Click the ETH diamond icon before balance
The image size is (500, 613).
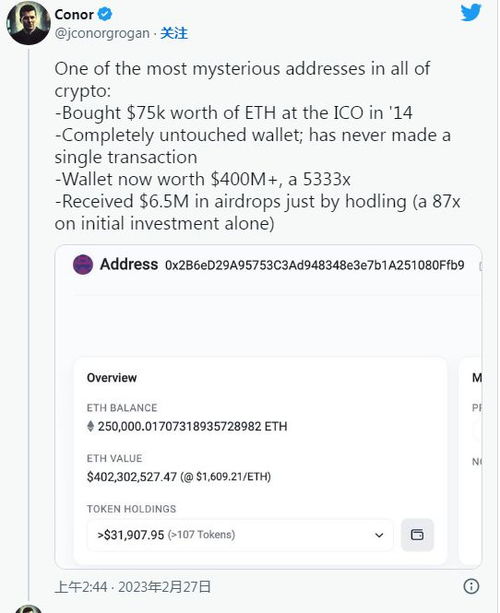tap(90, 426)
